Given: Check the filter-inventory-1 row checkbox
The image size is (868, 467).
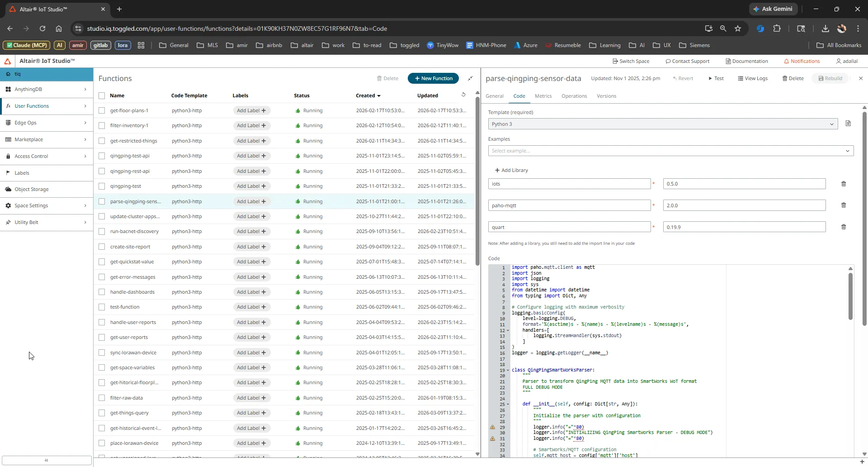Looking at the screenshot, I should [102, 125].
